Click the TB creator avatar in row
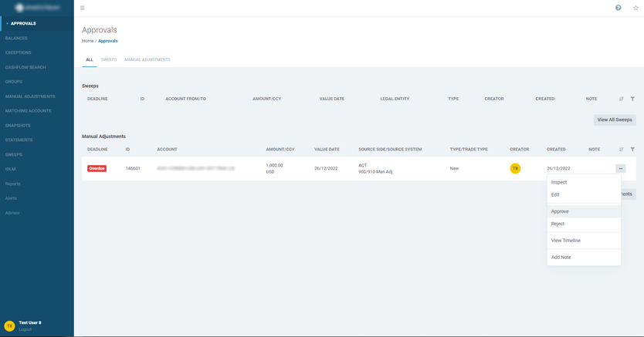This screenshot has width=644, height=337. point(515,168)
